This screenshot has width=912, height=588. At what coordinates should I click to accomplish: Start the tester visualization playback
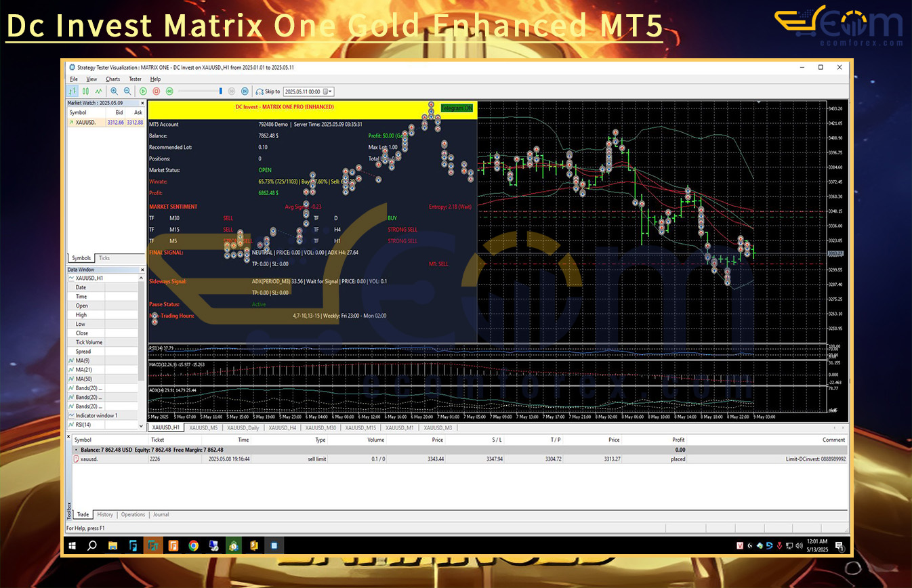point(143,91)
